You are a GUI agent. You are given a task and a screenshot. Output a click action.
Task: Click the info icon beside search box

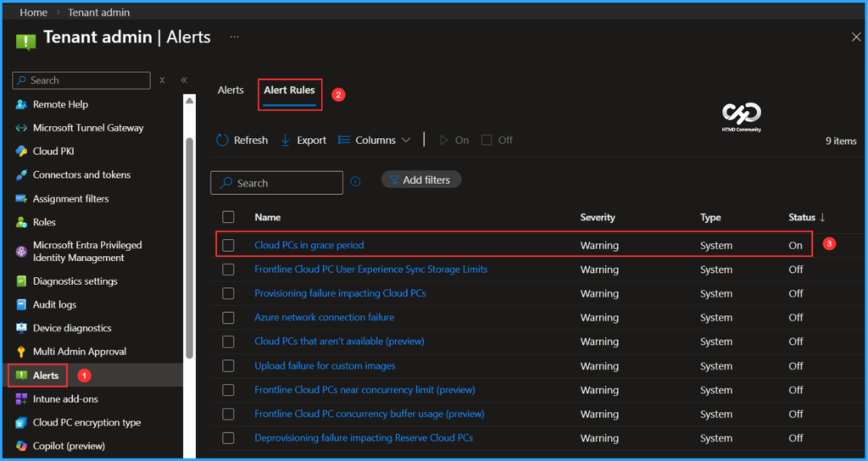(x=355, y=181)
